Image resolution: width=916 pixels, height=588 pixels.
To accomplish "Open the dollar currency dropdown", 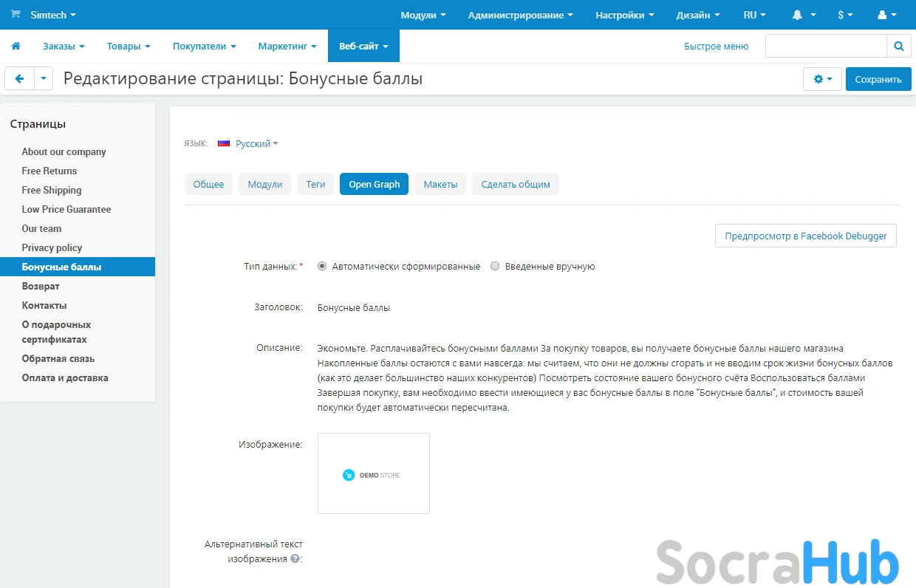I will [x=845, y=15].
